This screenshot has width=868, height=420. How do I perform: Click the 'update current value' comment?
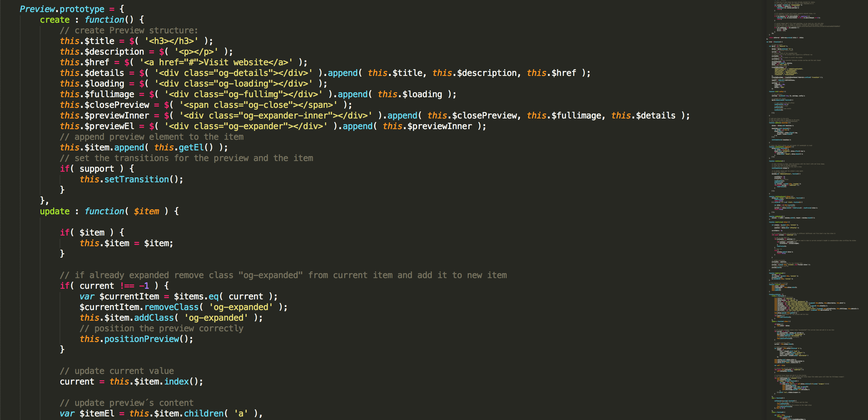click(x=117, y=371)
